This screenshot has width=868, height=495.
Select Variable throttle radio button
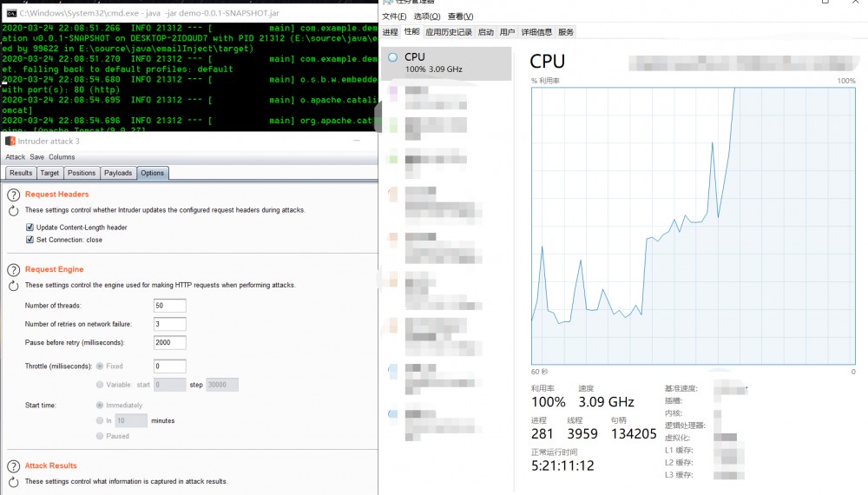[100, 384]
